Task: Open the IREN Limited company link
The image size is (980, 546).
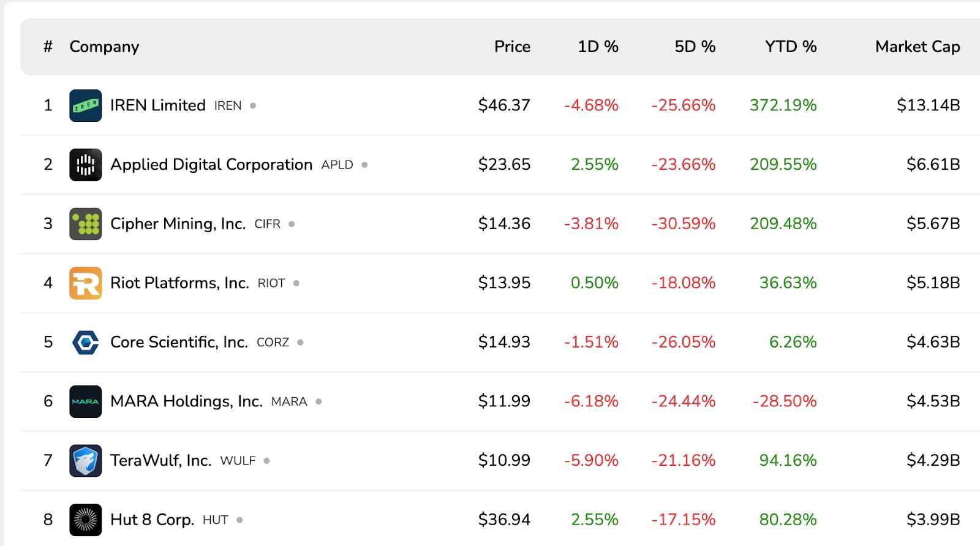Action: pyautogui.click(x=157, y=105)
